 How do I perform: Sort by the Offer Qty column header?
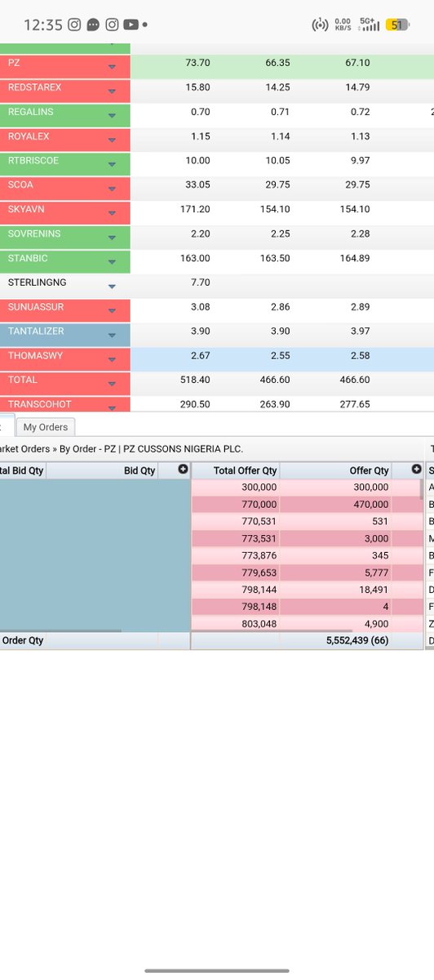point(370,470)
